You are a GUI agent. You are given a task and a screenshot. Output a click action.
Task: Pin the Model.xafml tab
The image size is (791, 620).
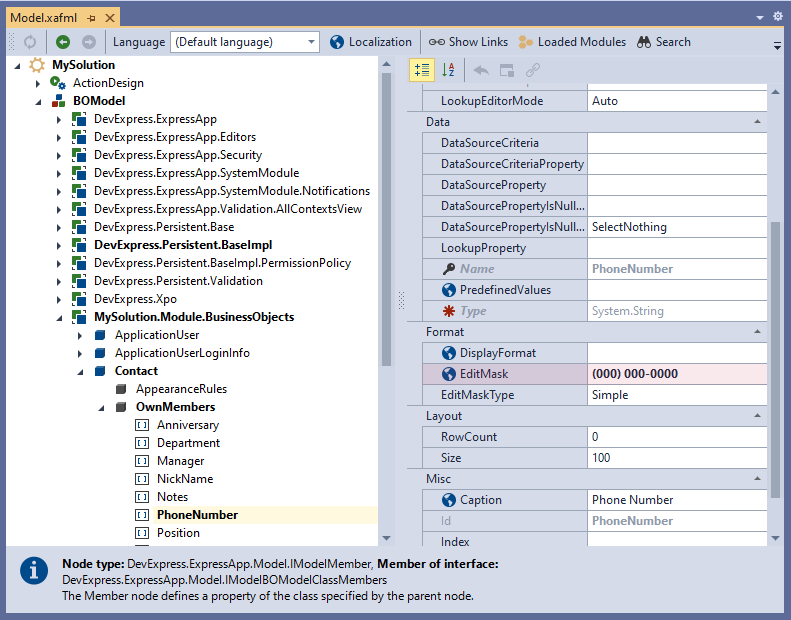click(91, 18)
